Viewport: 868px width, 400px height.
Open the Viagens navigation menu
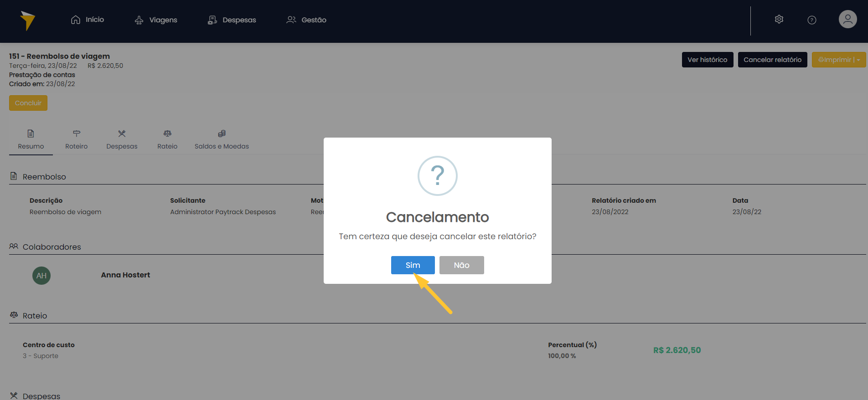click(x=156, y=20)
